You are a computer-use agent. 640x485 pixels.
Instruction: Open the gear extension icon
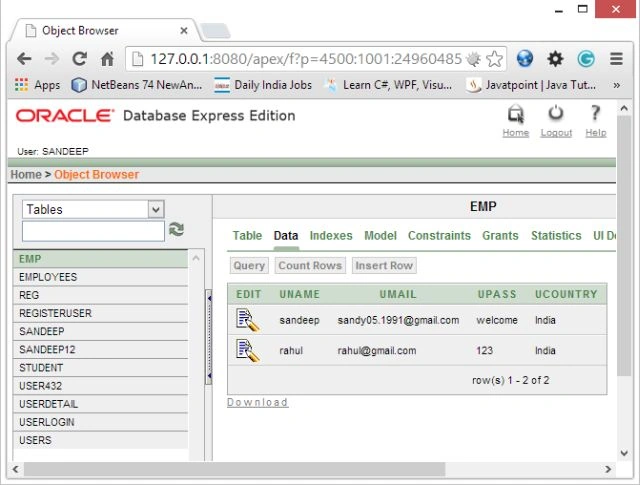pos(556,59)
